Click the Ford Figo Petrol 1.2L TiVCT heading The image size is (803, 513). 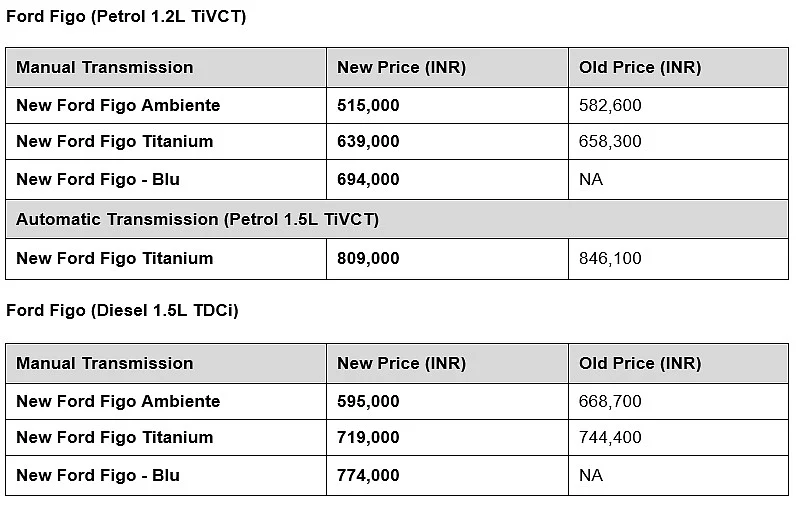tap(126, 16)
